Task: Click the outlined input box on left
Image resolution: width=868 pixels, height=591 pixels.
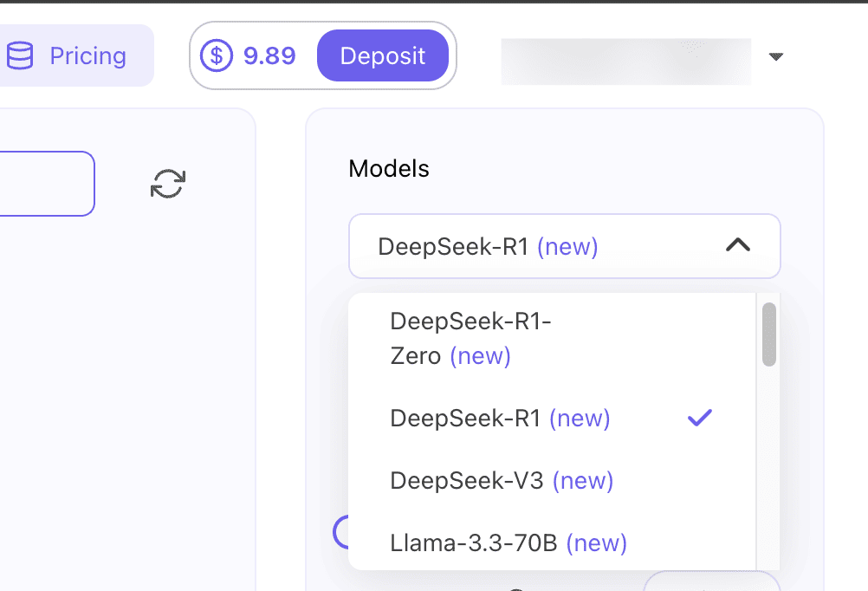Action: click(x=47, y=184)
